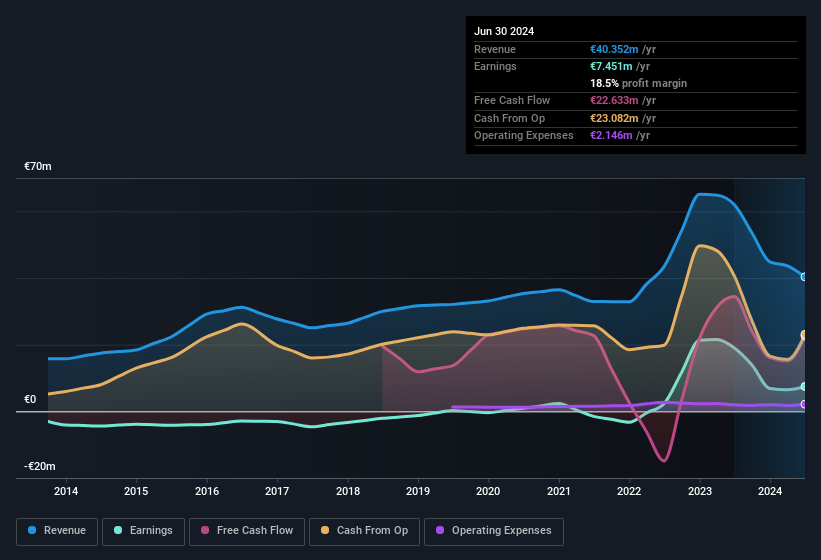This screenshot has width=821, height=560.
Task: Toggle the Operating Expenses legend button
Action: click(x=494, y=532)
